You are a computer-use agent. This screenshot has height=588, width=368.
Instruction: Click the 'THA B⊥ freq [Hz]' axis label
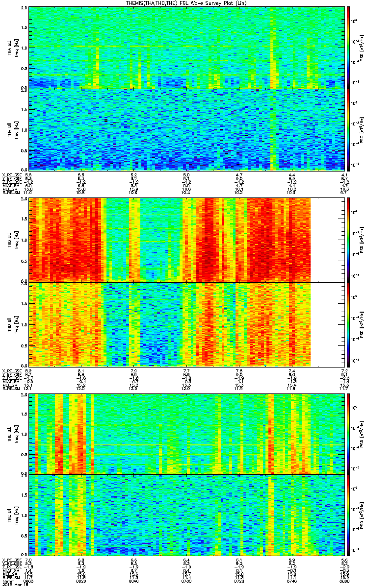point(12,48)
